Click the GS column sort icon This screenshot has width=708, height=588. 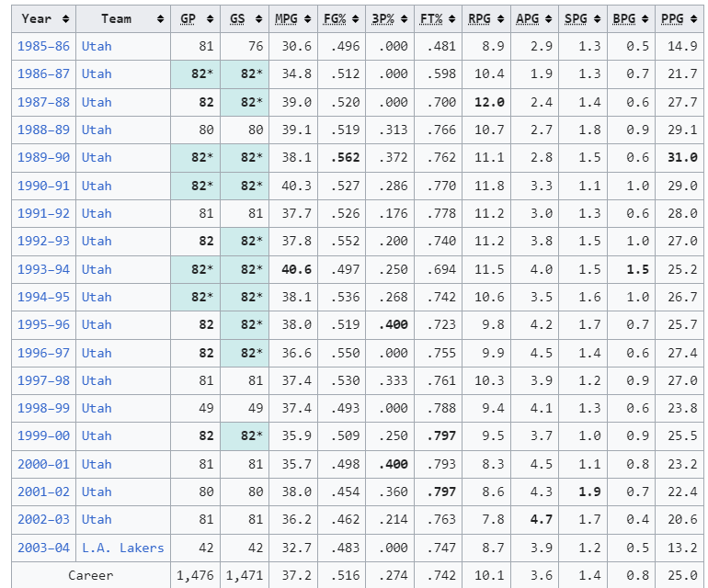(258, 19)
